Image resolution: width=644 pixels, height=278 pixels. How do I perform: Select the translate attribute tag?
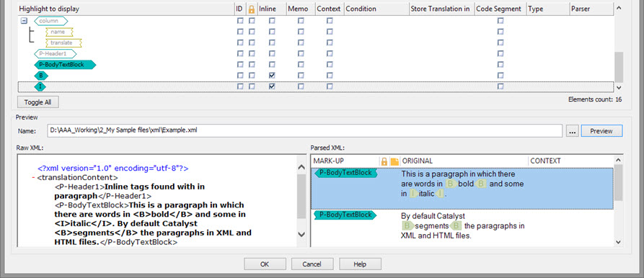tap(63, 42)
